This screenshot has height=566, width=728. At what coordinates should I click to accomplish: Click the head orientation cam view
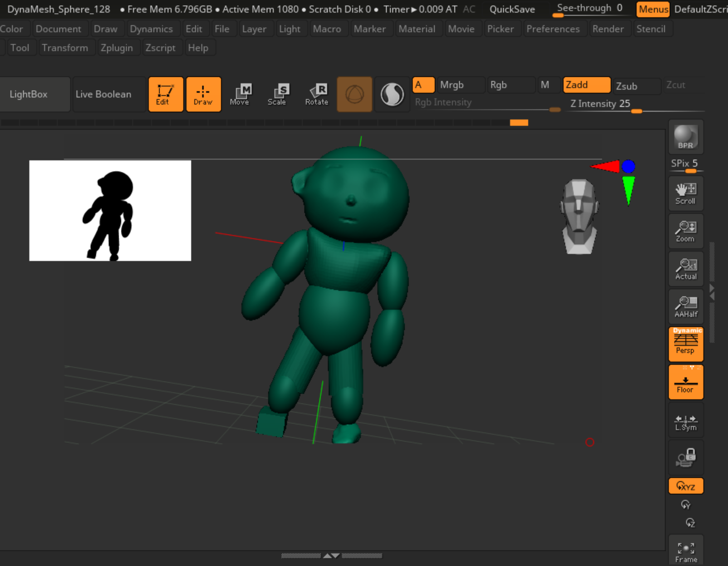click(579, 216)
